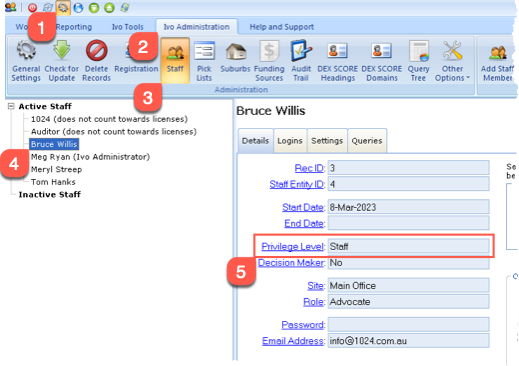Click the Decision Maker link
Image resolution: width=519 pixels, height=366 pixels.
(x=291, y=263)
